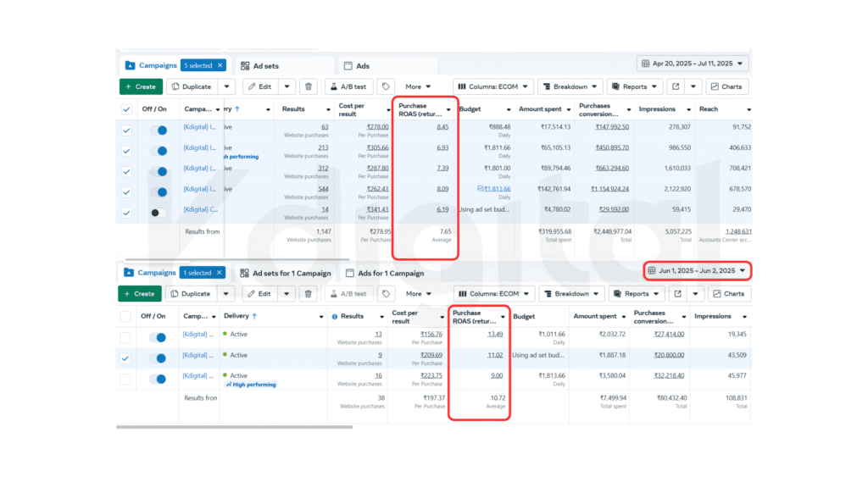Expand the Columns: ECOM dropdown in top panel
The width and height of the screenshot is (868, 488).
(494, 86)
